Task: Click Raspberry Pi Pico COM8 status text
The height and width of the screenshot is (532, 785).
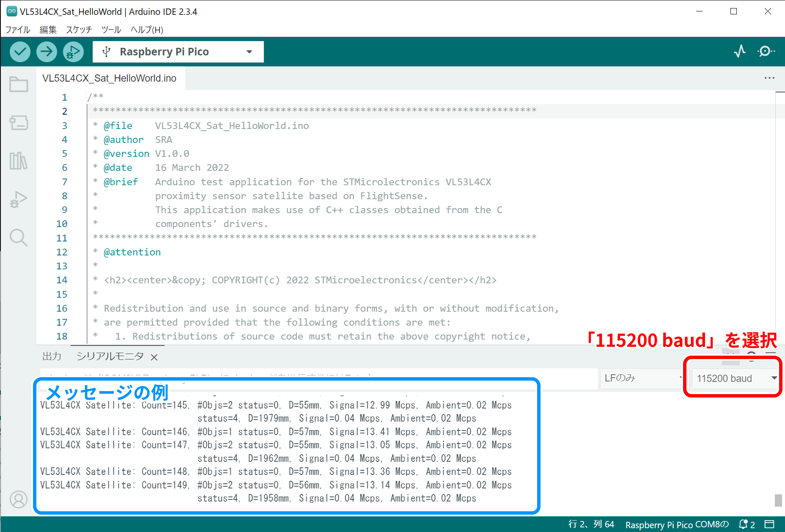Action: click(677, 524)
